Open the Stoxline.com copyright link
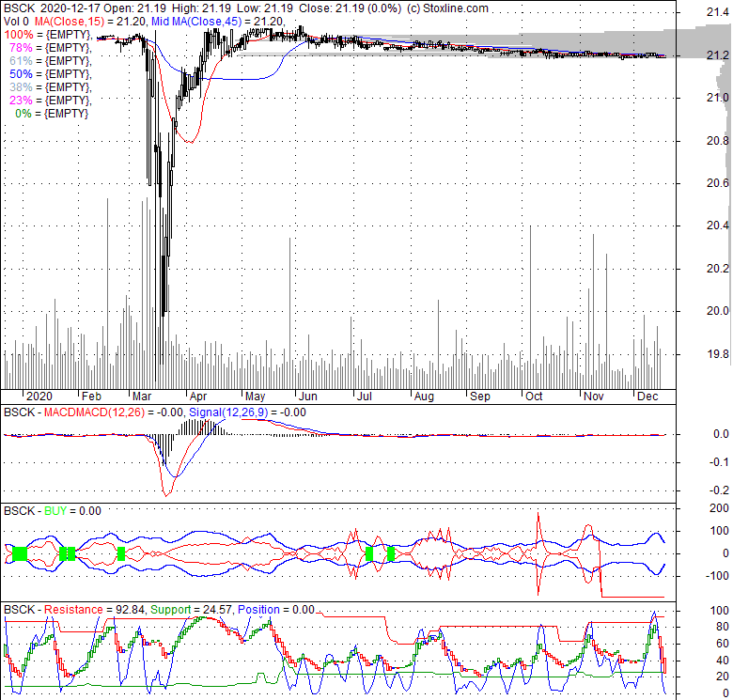Image resolution: width=733 pixels, height=700 pixels. [447, 8]
